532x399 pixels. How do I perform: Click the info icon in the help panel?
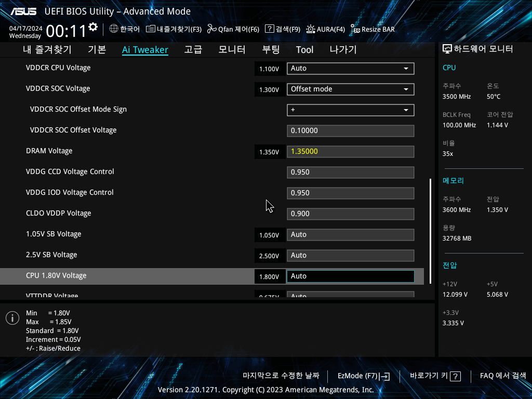pyautogui.click(x=12, y=318)
